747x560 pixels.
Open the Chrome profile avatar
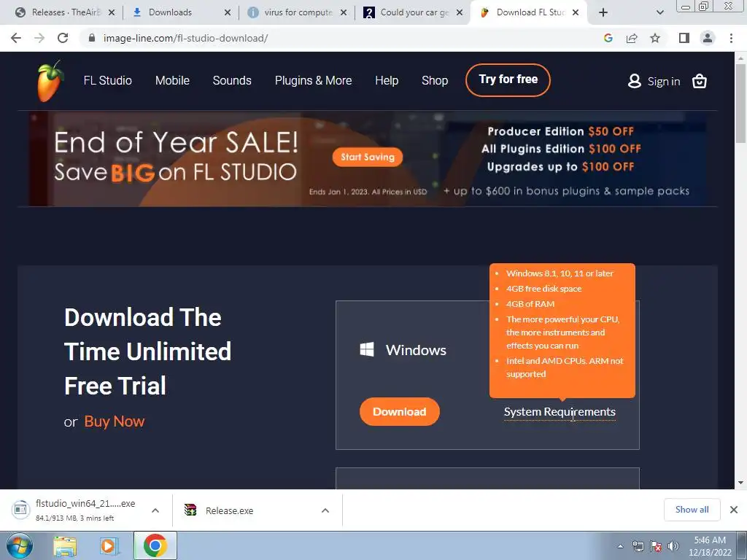pyautogui.click(x=708, y=38)
